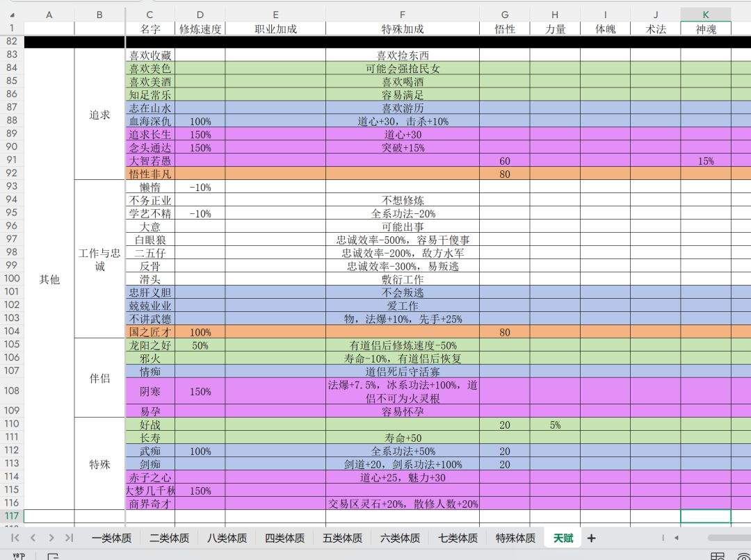The width and height of the screenshot is (751, 560).
Task: Select the merged 追求 category cell
Action: [x=99, y=115]
